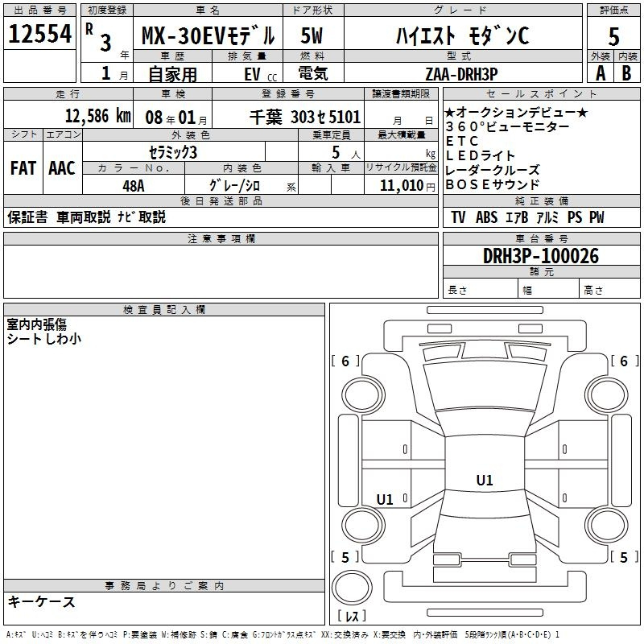This screenshot has width=644, height=644.
Task: Click the shift type FAT
Action: pos(23,168)
